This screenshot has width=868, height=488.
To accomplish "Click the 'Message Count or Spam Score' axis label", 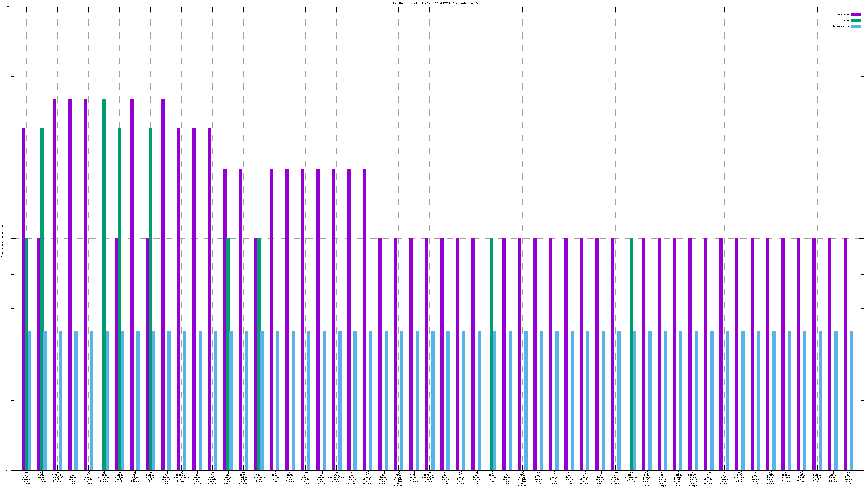I will coord(2,239).
